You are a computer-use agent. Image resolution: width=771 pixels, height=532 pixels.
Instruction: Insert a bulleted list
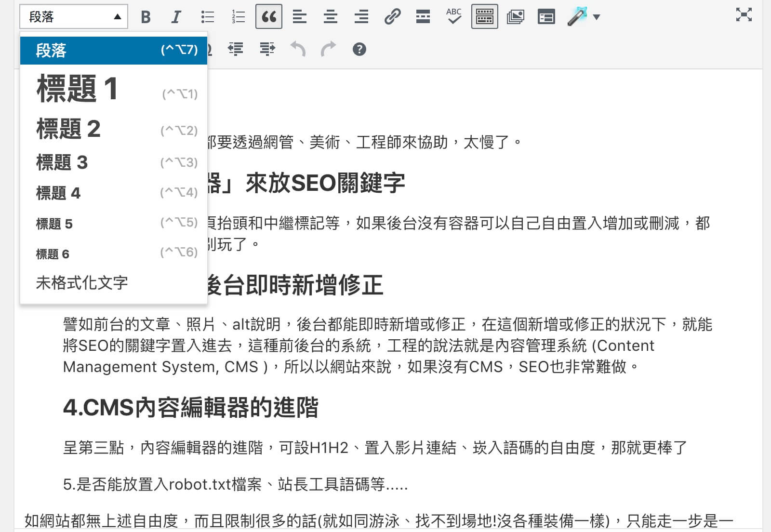tap(207, 17)
